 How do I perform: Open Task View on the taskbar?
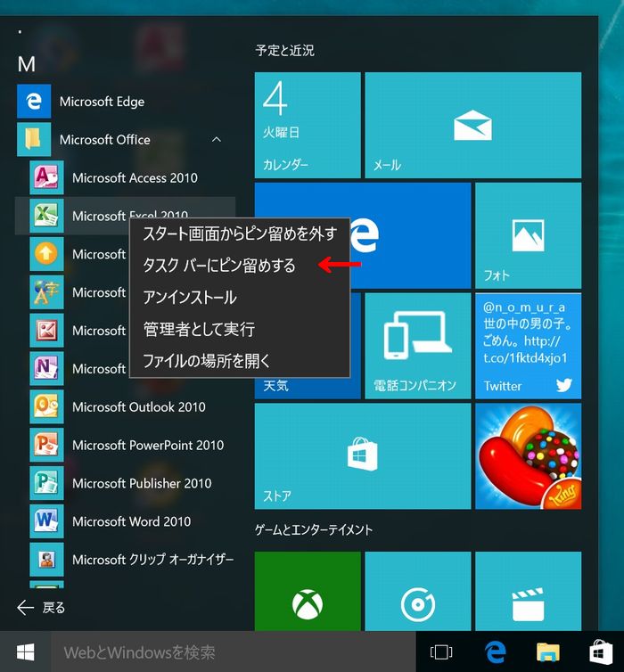(x=441, y=652)
